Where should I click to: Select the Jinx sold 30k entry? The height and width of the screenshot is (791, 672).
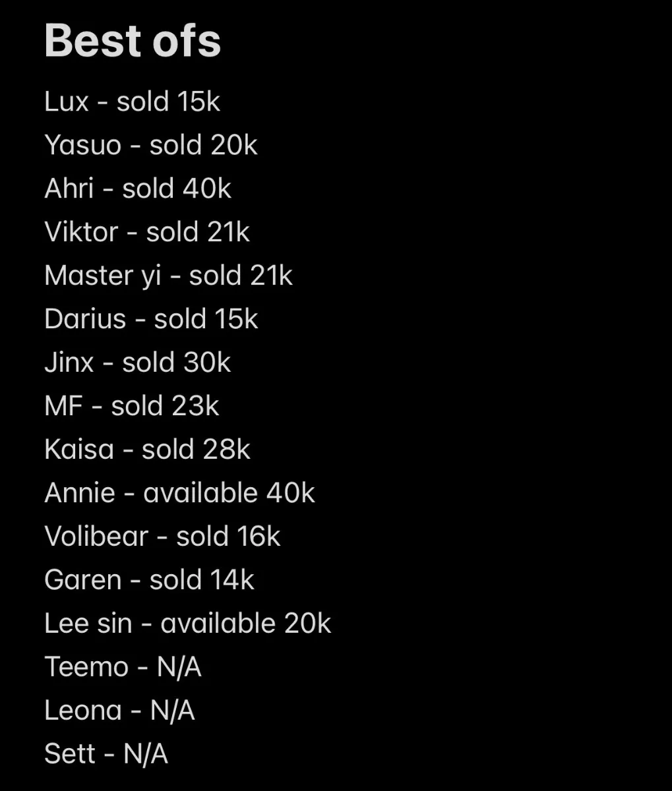[137, 363]
